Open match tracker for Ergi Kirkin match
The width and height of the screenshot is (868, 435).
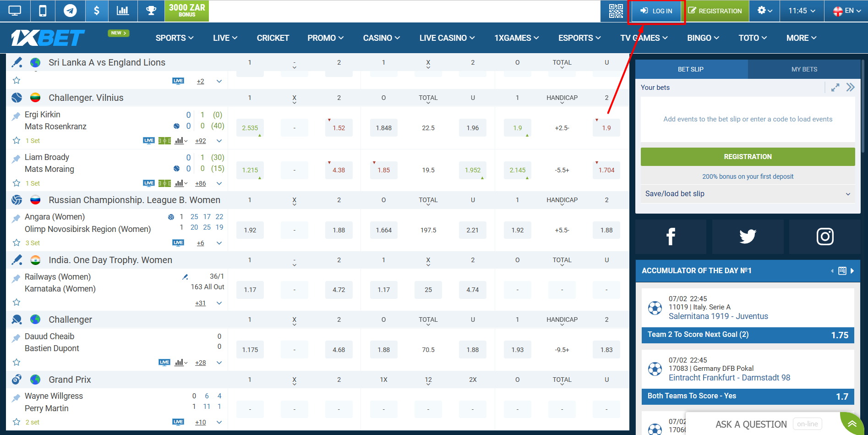pyautogui.click(x=164, y=141)
